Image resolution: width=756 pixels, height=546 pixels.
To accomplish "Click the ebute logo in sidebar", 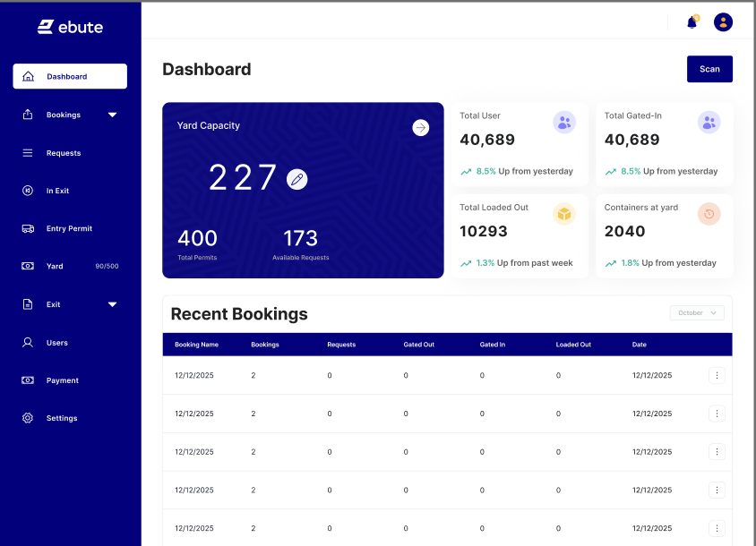I will tap(70, 27).
